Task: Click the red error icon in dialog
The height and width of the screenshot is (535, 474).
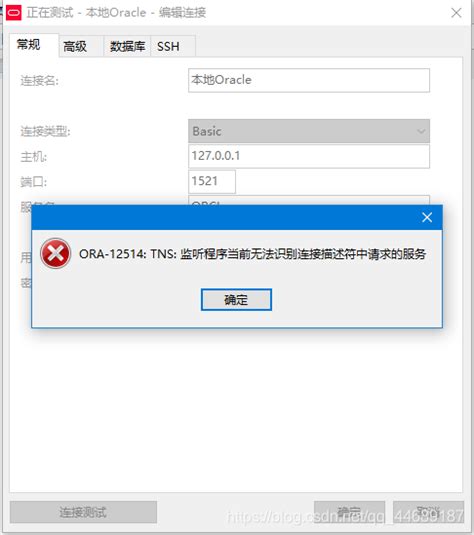Action: point(55,254)
